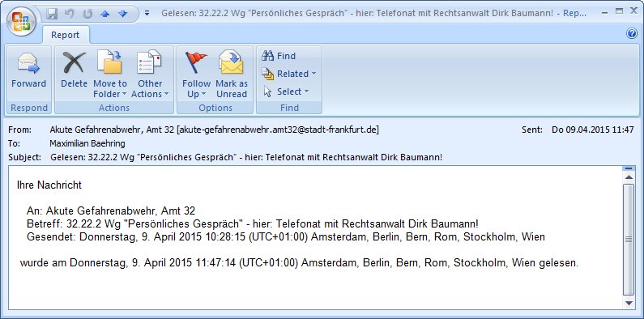This screenshot has height=319, width=644.
Task: Open the Follow Up flag menu
Action: click(x=196, y=74)
